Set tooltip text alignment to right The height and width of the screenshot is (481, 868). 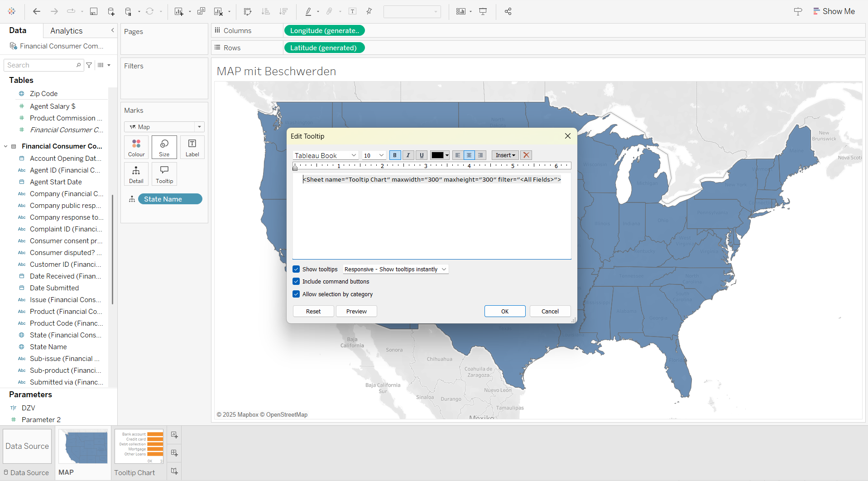click(x=480, y=155)
